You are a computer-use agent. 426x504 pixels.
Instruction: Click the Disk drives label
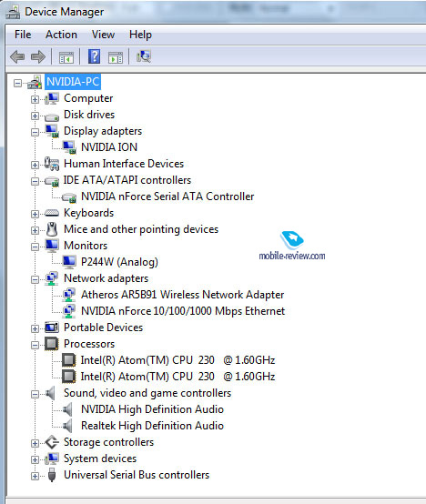coord(89,115)
